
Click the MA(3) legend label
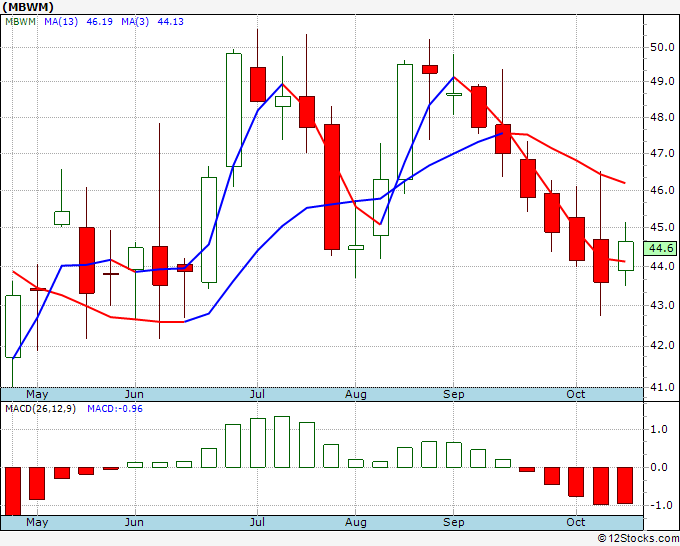(x=135, y=22)
